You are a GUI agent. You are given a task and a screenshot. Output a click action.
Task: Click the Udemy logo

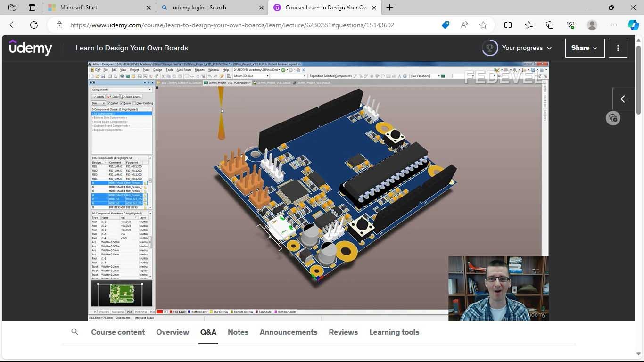(x=31, y=48)
